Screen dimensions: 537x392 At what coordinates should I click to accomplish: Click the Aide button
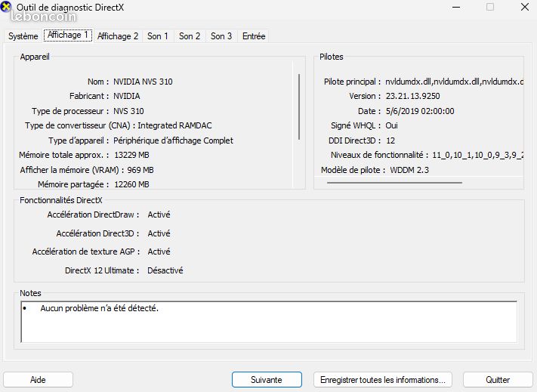(x=38, y=380)
